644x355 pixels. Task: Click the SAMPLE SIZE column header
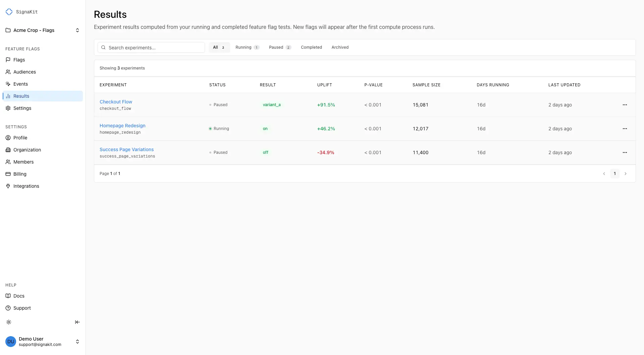(x=426, y=85)
